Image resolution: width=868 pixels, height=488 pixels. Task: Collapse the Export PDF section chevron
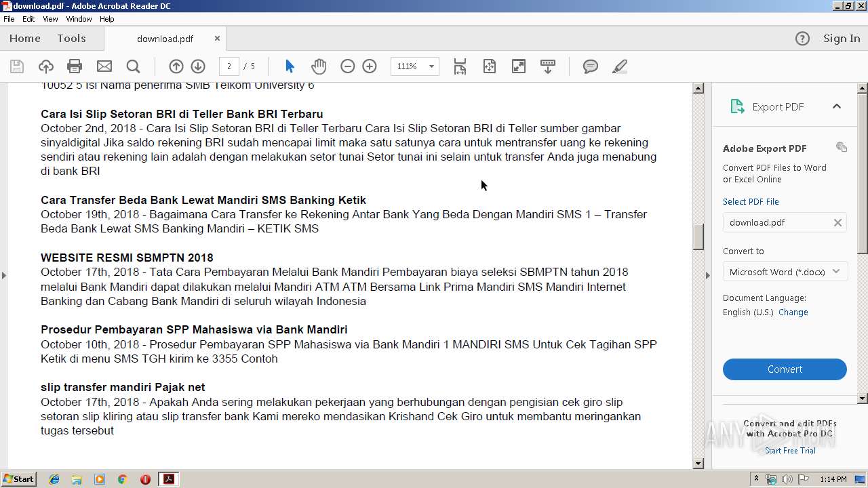[x=837, y=106]
